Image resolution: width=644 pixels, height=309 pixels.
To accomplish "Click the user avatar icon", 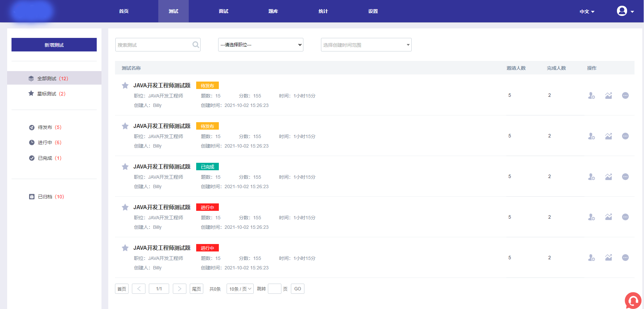I will click(x=622, y=11).
